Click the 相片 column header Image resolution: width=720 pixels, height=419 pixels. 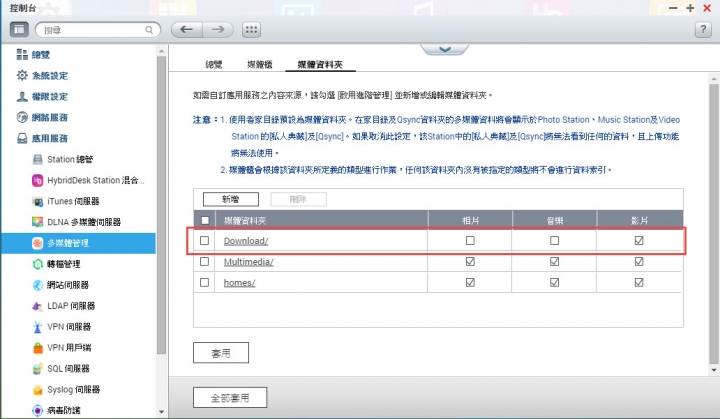coord(470,220)
